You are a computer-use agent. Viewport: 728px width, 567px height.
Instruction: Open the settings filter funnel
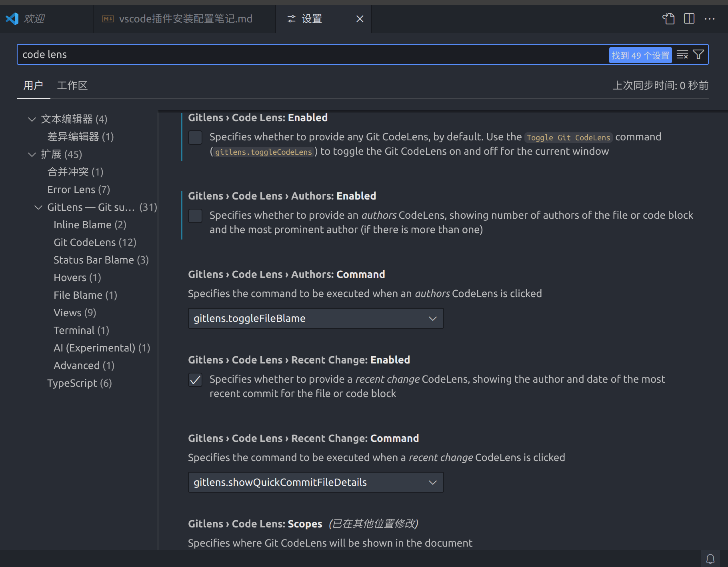tap(698, 55)
